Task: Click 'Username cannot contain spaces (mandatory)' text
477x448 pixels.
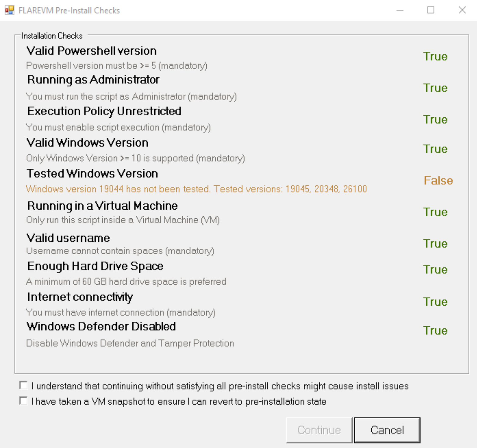Action: point(120,251)
